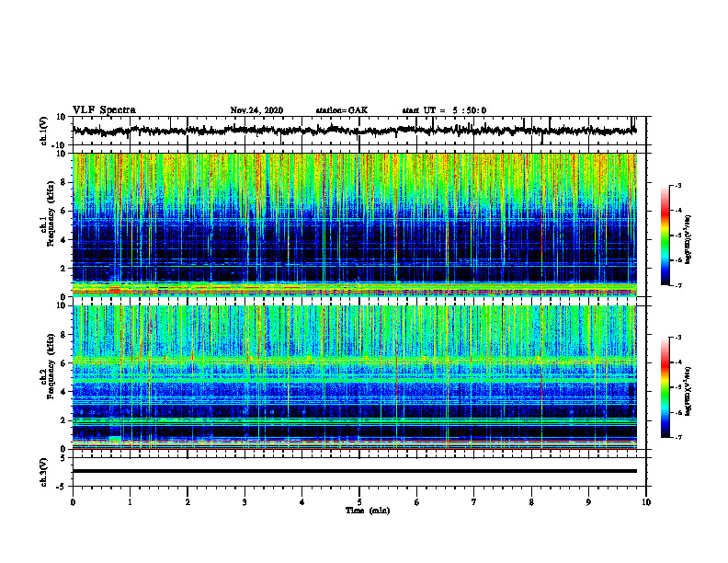The height and width of the screenshot is (563, 728).
Task: Click the "VLF Spectra" plot title
Action: point(104,110)
